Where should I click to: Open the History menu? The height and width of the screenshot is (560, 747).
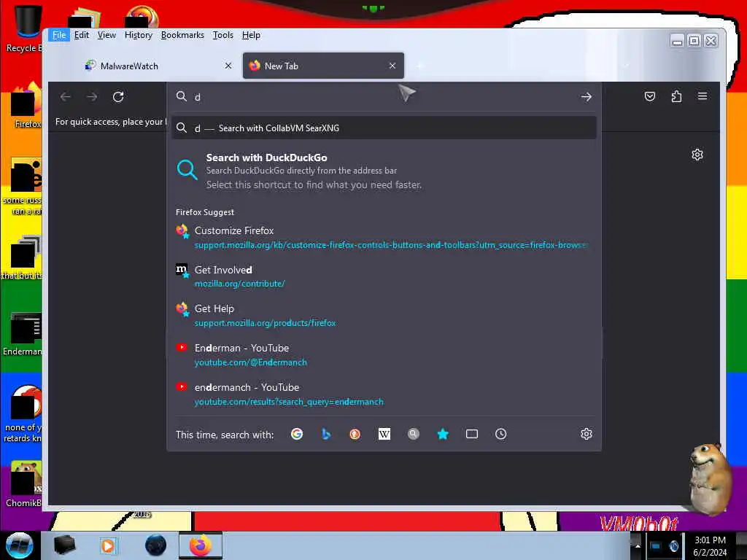pos(138,35)
